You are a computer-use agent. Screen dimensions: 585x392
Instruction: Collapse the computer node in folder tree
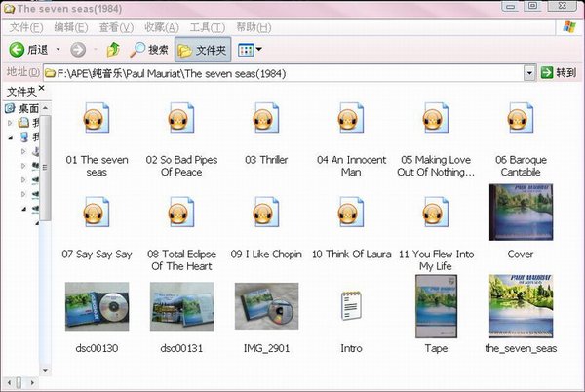point(10,137)
